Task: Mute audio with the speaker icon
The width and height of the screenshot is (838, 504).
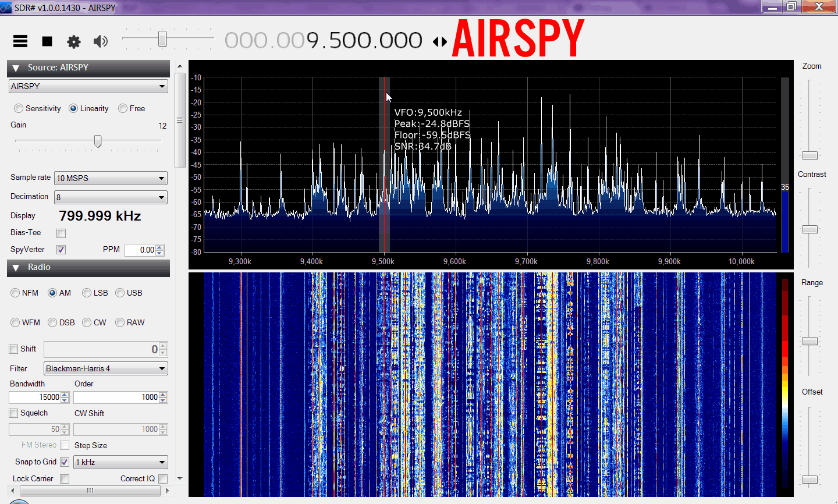Action: point(101,41)
